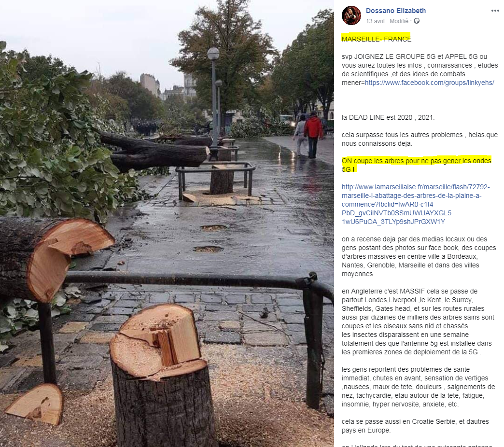This screenshot has width=504, height=447.
Task: Click the '13 avril' post timestamp
Action: coord(375,21)
